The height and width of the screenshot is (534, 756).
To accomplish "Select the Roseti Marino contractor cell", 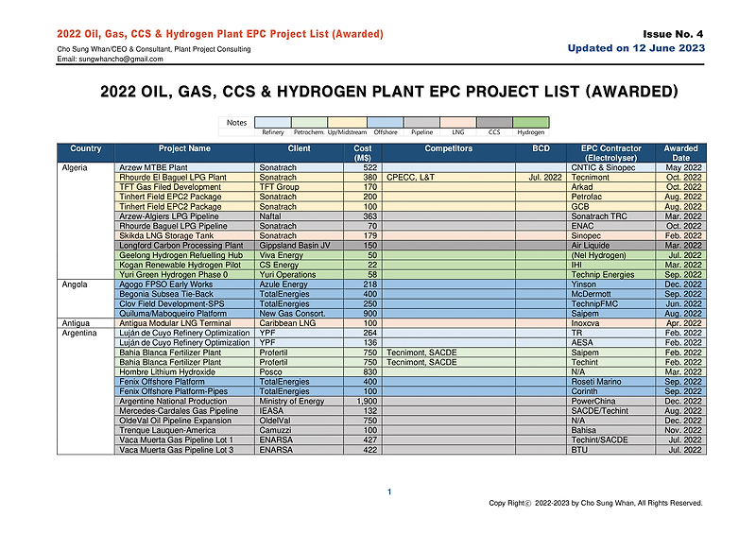I will (x=610, y=382).
